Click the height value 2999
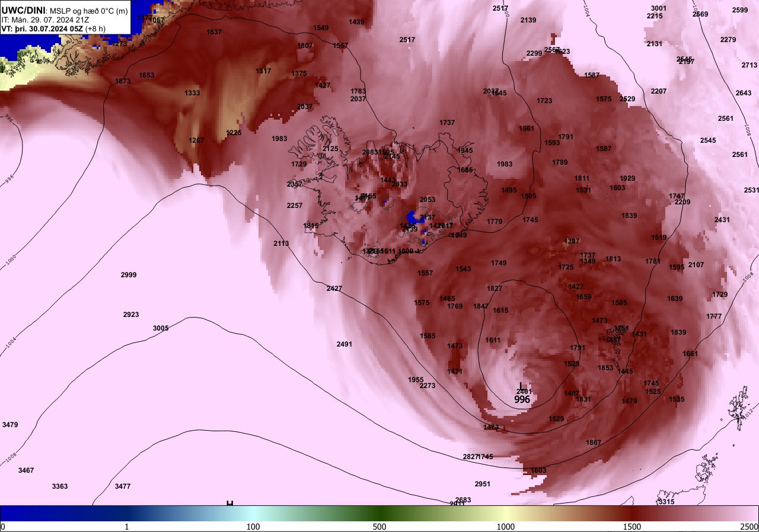 129,275
